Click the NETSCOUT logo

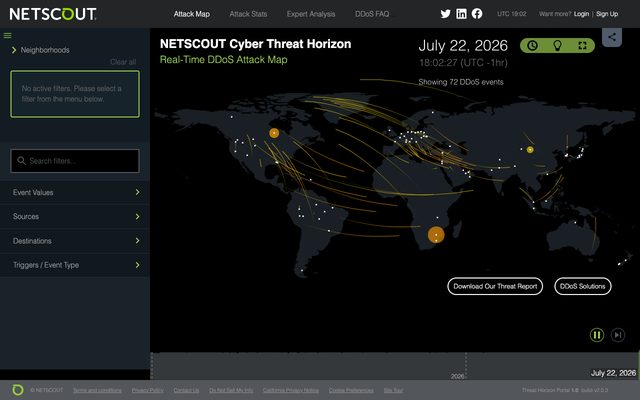[x=53, y=14]
